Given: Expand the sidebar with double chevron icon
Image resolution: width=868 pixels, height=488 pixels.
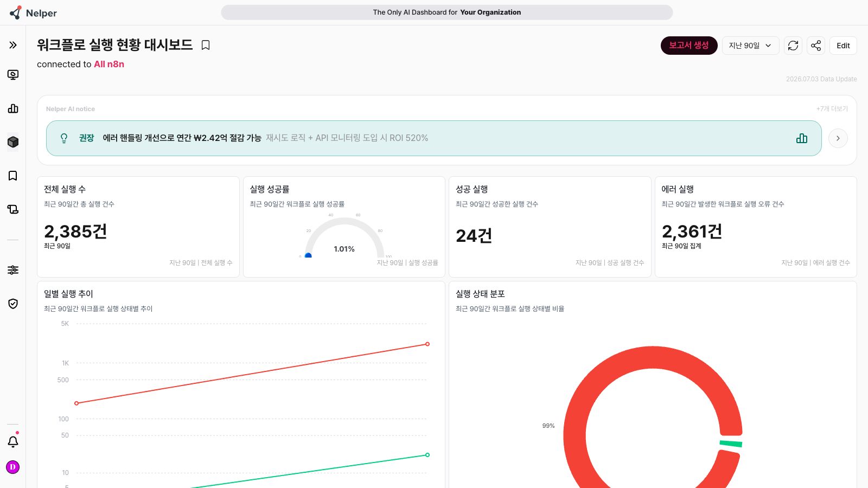Looking at the screenshot, I should [x=13, y=45].
